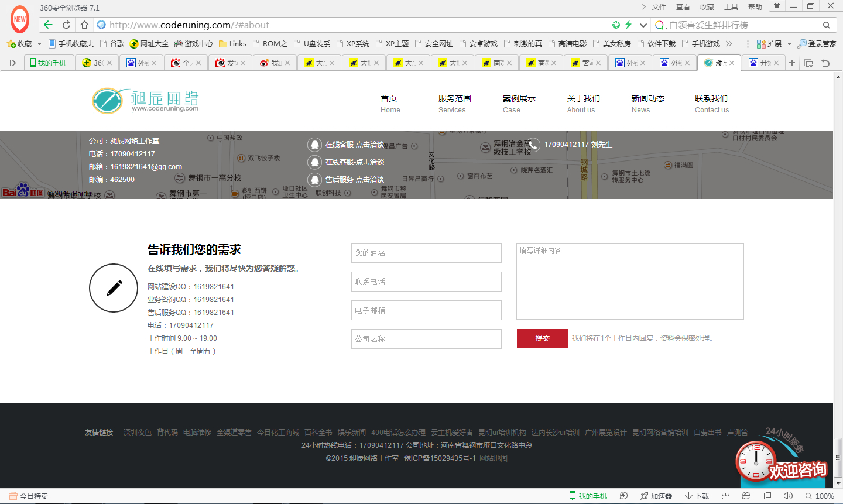Click the magnifier search icon in search box
843x504 pixels.
[827, 25]
